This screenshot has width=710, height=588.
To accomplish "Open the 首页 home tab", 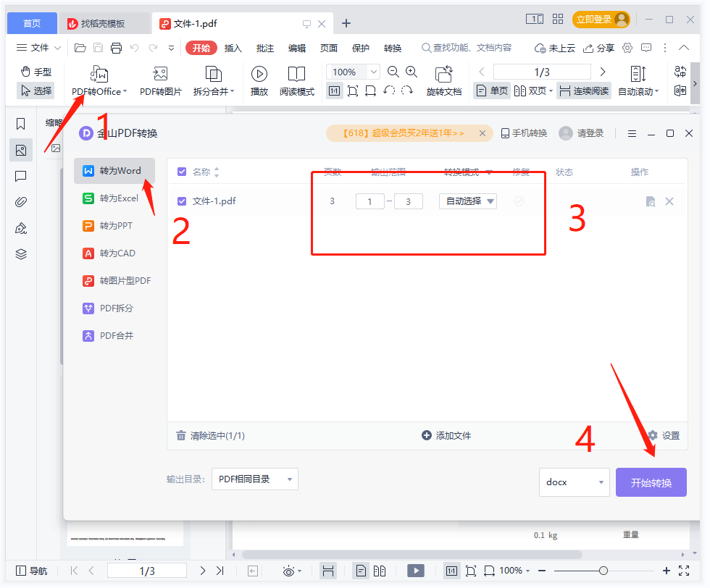I will (x=32, y=23).
